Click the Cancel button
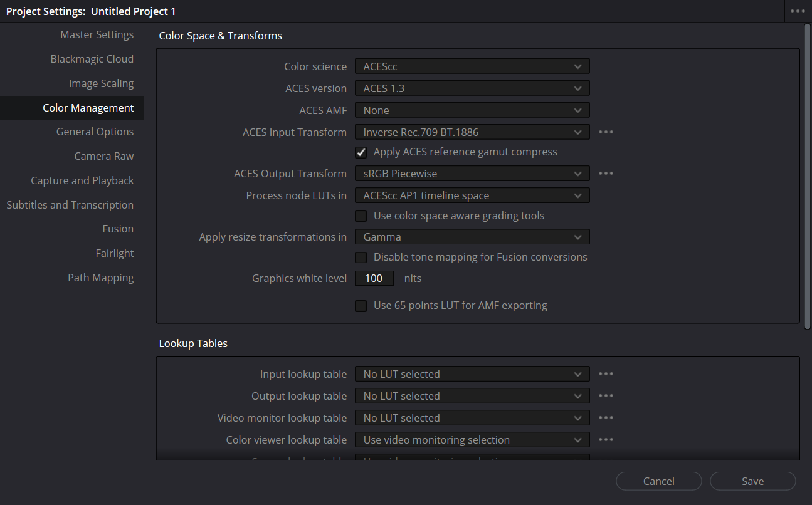The width and height of the screenshot is (812, 505). 658,481
